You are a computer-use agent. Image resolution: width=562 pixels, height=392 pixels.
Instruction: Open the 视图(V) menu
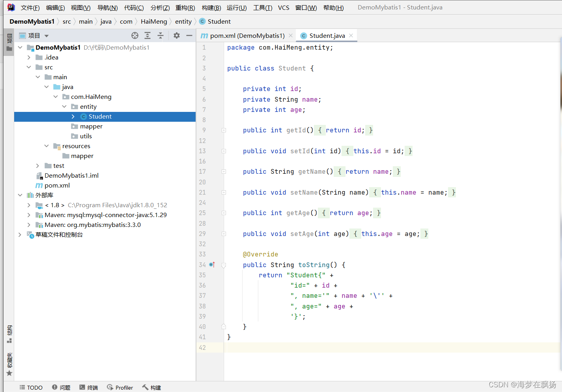(x=81, y=7)
